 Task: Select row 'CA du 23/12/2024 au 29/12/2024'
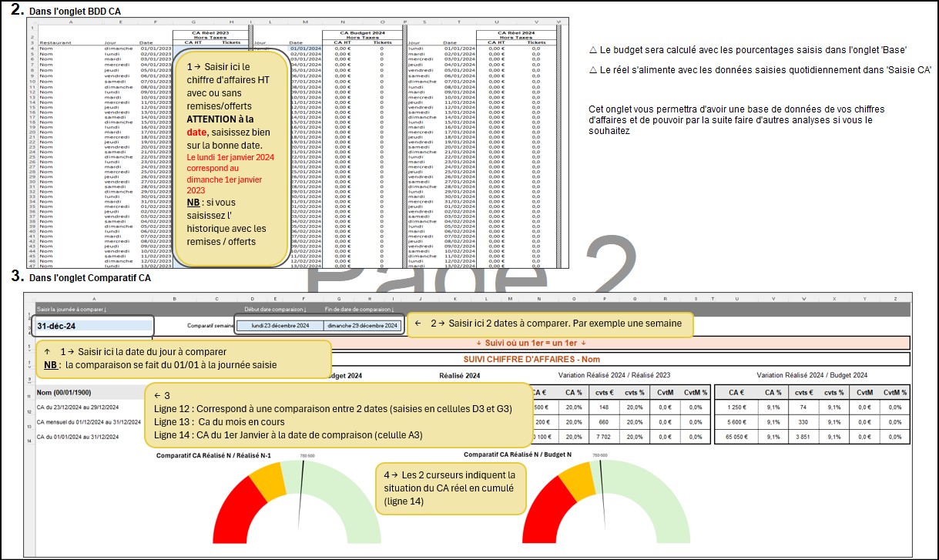[78, 407]
